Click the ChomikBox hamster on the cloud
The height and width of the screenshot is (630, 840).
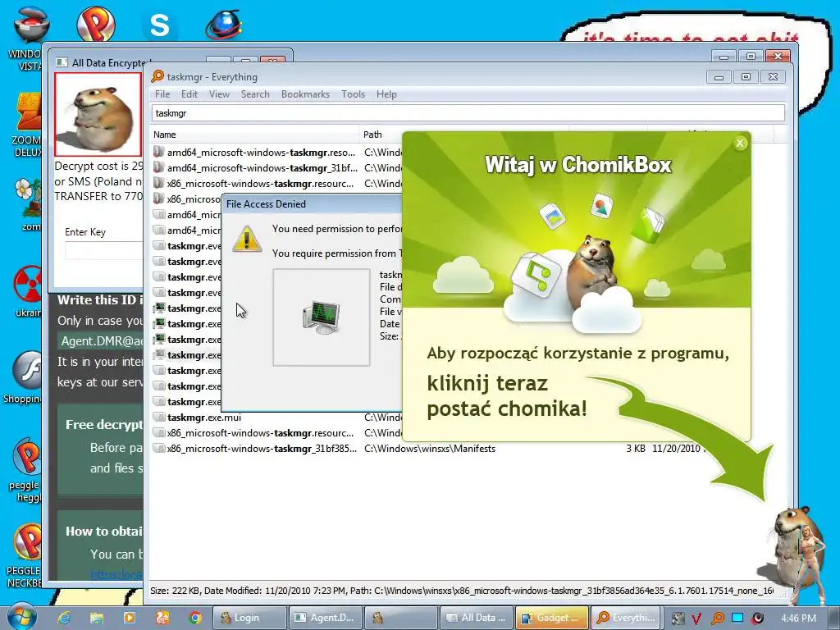click(x=591, y=271)
